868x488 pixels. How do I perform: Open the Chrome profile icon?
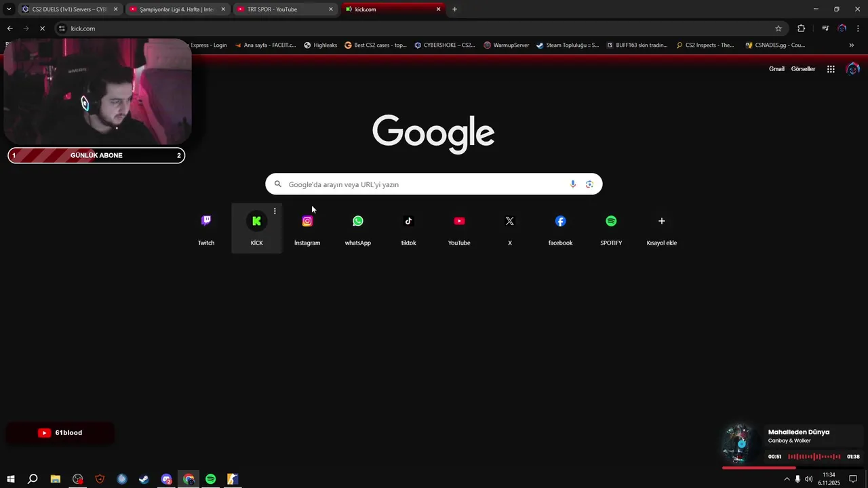[842, 28]
